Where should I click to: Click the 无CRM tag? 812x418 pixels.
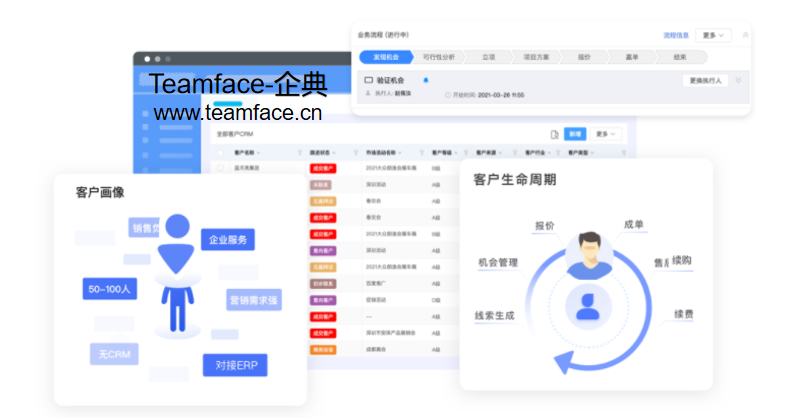[114, 354]
